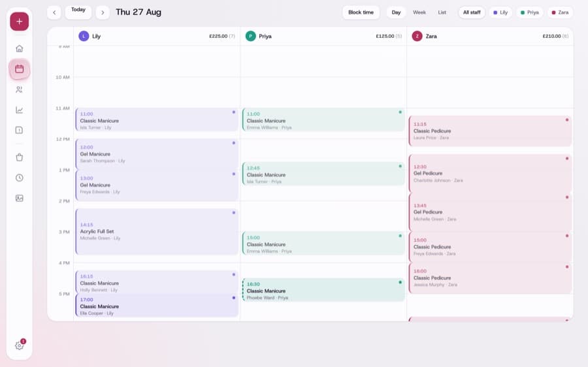Go to previous day with left chevron
Viewport: 588px width, 367px height.
(x=54, y=12)
